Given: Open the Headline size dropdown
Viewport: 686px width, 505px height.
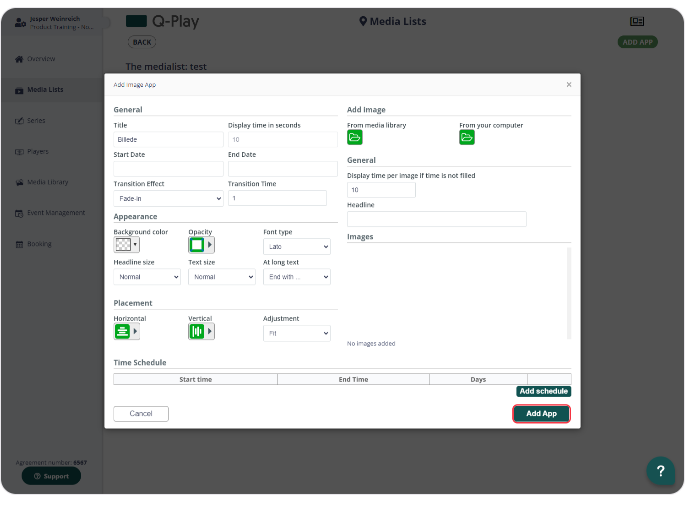Looking at the screenshot, I should [147, 277].
